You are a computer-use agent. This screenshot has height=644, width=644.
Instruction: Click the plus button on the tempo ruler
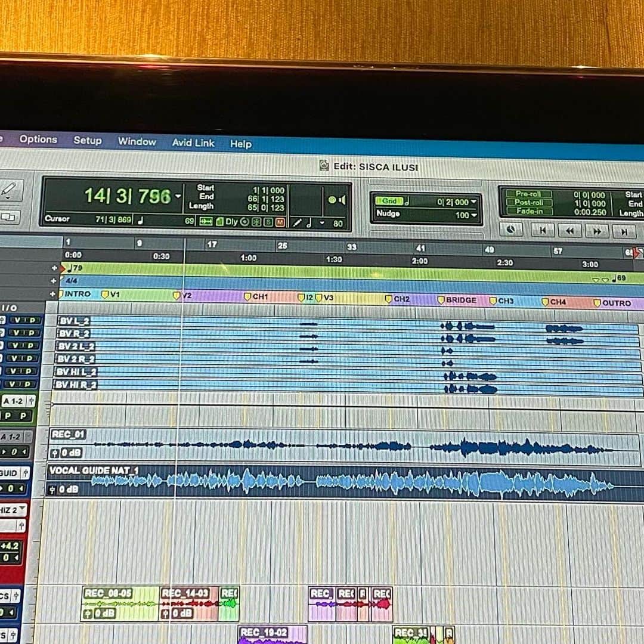(54, 268)
